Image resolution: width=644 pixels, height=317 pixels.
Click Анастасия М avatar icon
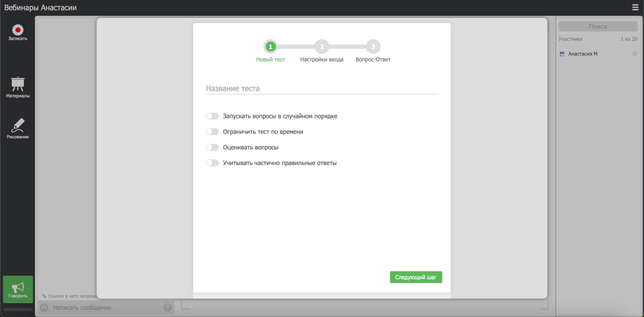pos(562,54)
